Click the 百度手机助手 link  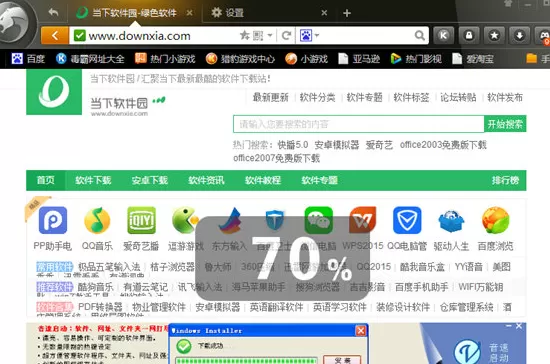click(x=421, y=287)
